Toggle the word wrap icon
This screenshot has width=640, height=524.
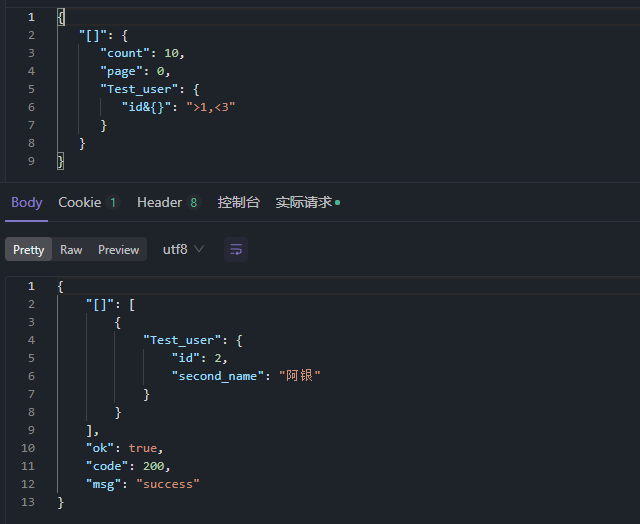pos(236,249)
